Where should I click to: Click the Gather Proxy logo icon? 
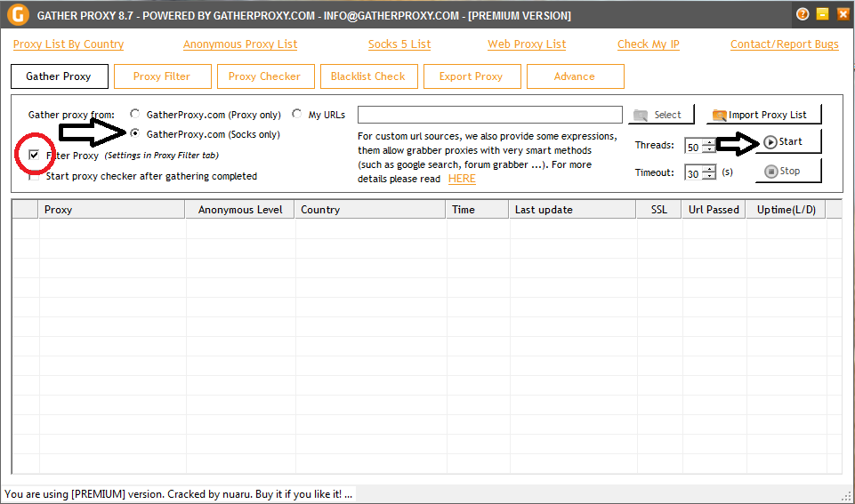pyautogui.click(x=18, y=15)
